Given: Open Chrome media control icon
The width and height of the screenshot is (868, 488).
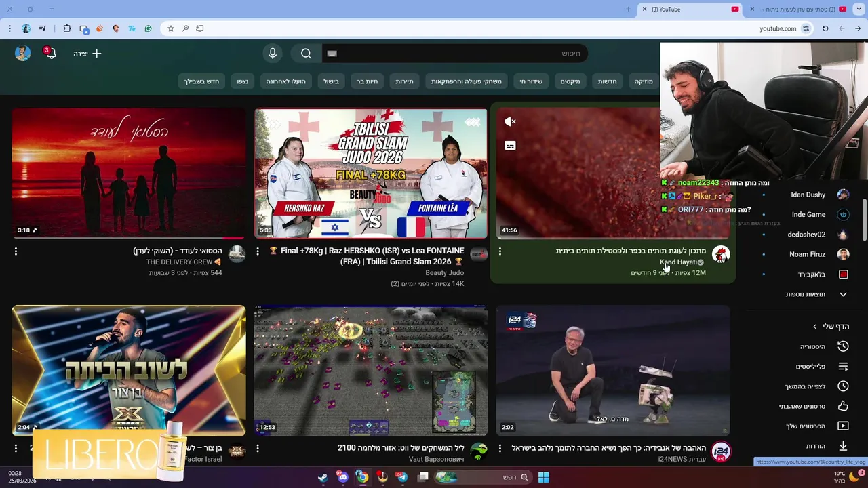Looking at the screenshot, I should click(43, 28).
